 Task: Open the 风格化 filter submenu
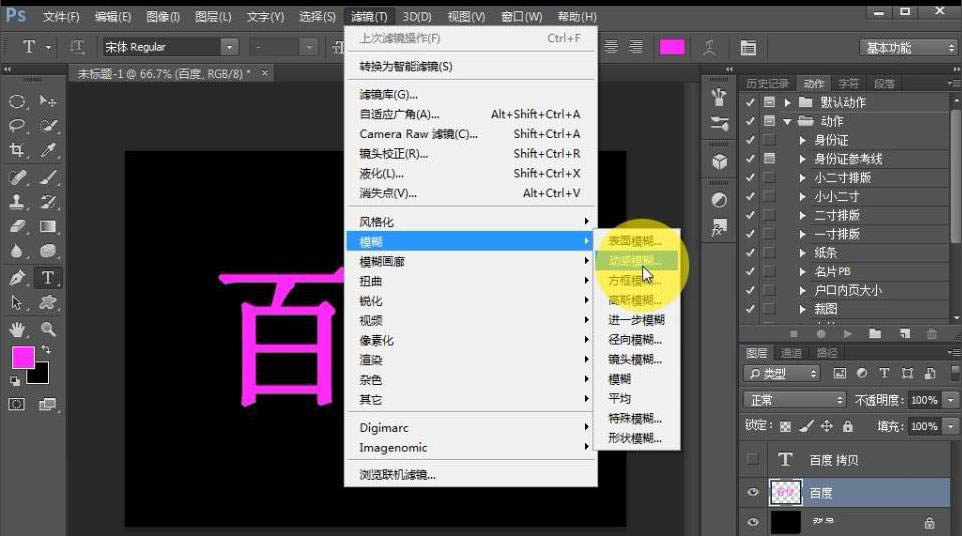[471, 221]
